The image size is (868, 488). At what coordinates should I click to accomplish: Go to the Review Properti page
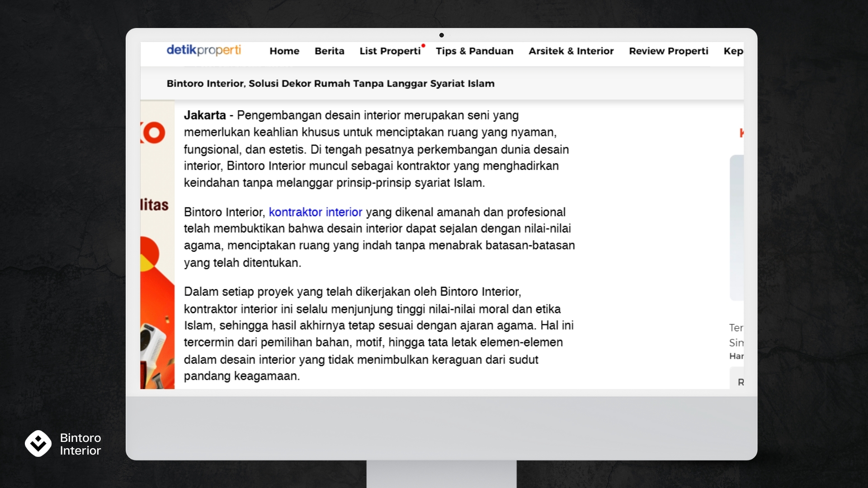(x=668, y=51)
